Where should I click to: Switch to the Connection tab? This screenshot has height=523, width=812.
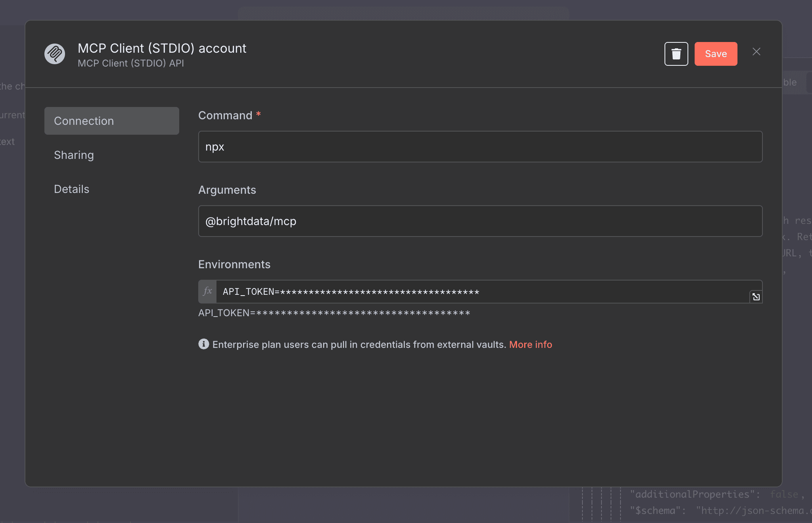tap(111, 121)
